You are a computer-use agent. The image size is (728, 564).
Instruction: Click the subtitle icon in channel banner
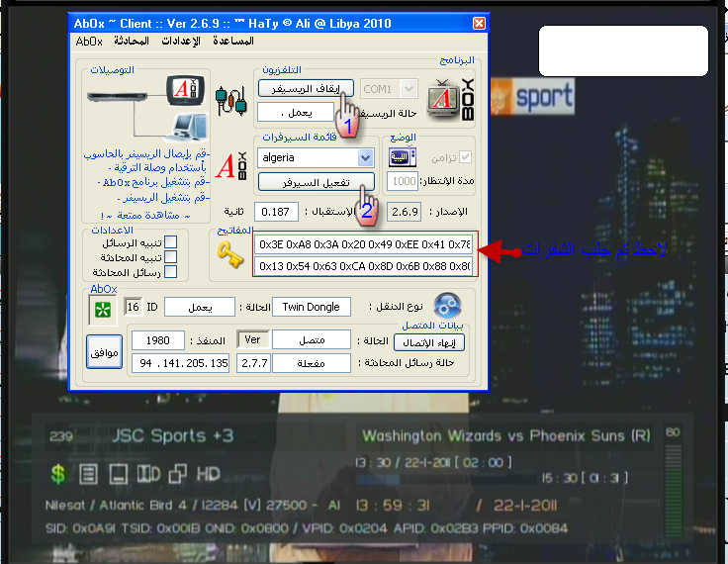pos(119,474)
